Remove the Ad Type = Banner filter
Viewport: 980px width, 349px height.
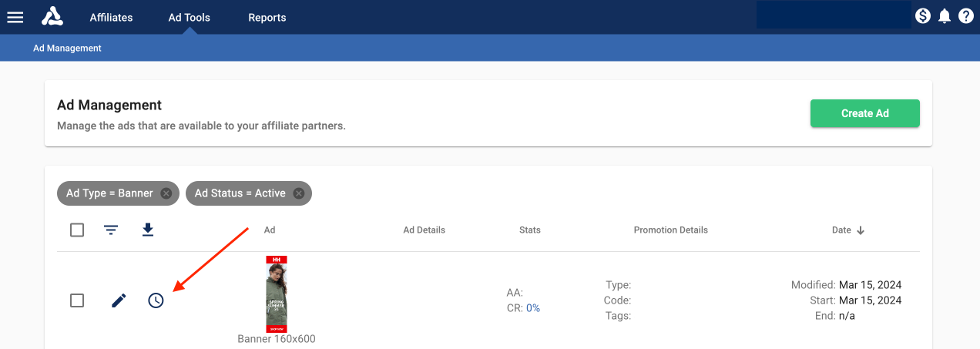point(166,193)
